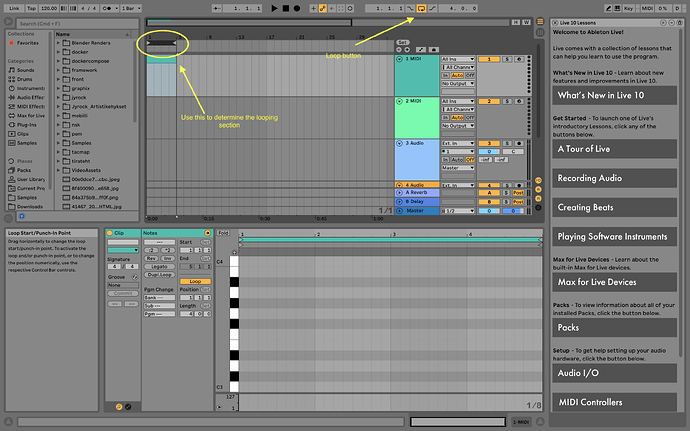Open Packs under Places
690x431 pixels.
click(24, 170)
